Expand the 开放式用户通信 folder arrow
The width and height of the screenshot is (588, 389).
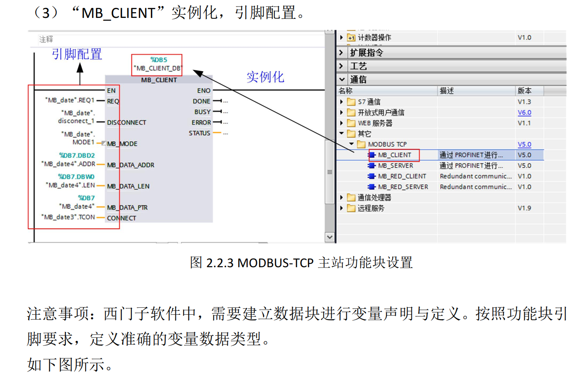point(342,112)
